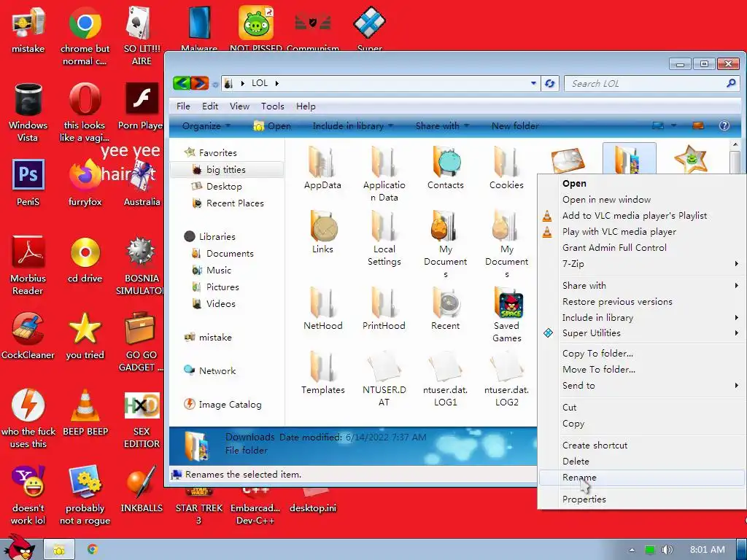747x560 pixels.
Task: Select the Application Data folder icon
Action: [384, 162]
